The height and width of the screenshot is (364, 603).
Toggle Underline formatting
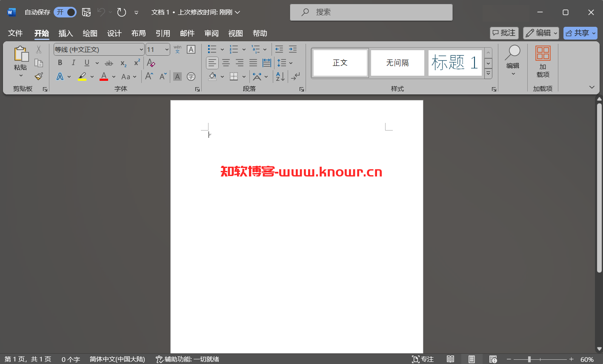[x=87, y=63]
